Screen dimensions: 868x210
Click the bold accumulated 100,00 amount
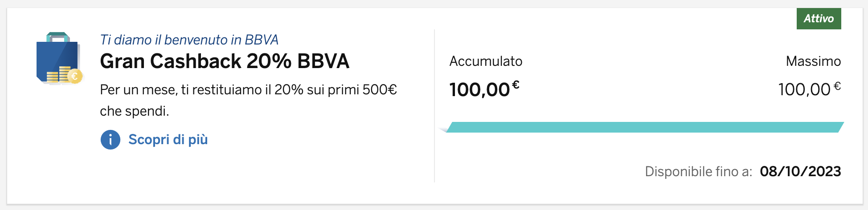tap(479, 90)
